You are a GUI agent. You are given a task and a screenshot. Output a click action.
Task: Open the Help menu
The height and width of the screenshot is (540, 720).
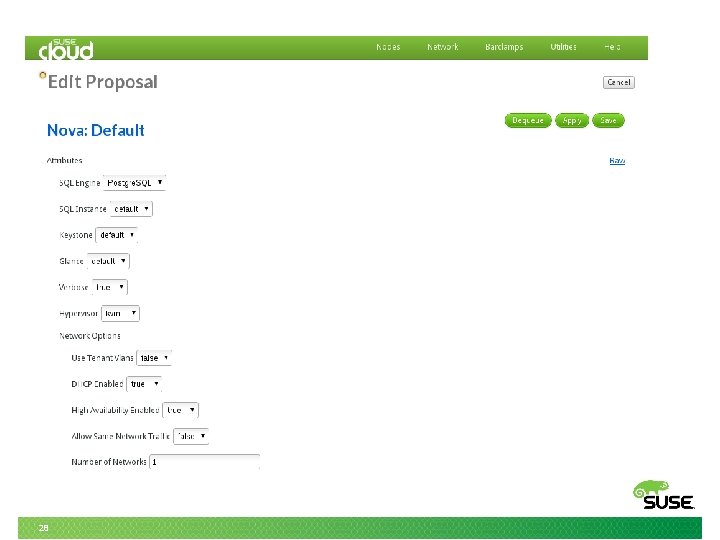(x=612, y=47)
